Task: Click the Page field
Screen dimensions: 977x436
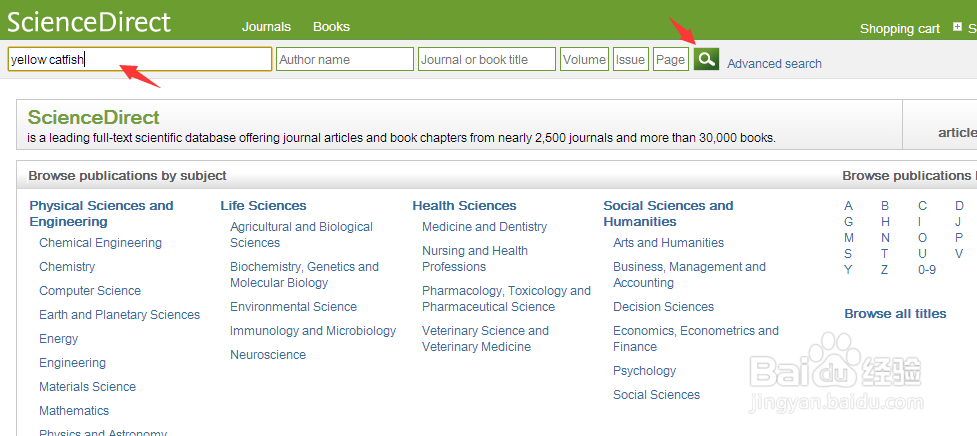Action: tap(670, 59)
